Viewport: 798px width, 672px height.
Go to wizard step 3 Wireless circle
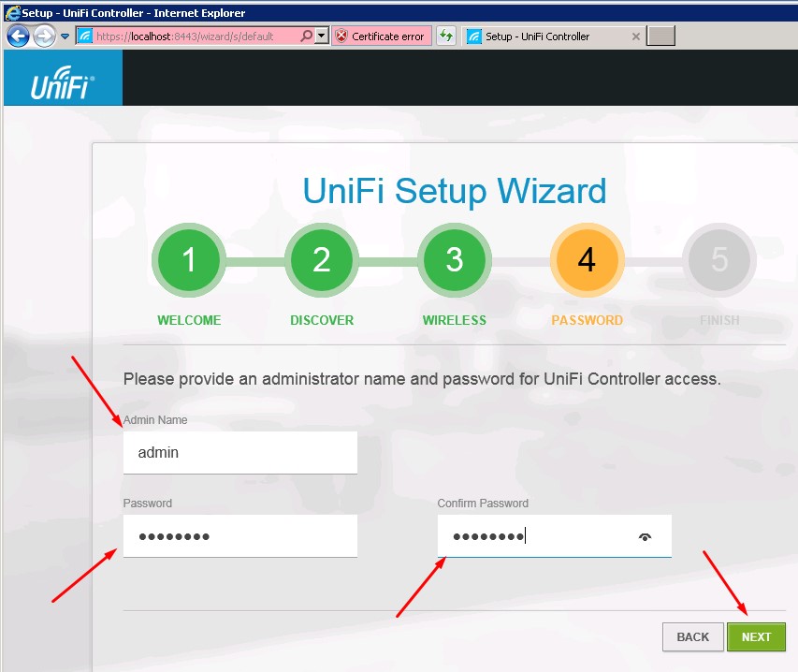pyautogui.click(x=454, y=259)
